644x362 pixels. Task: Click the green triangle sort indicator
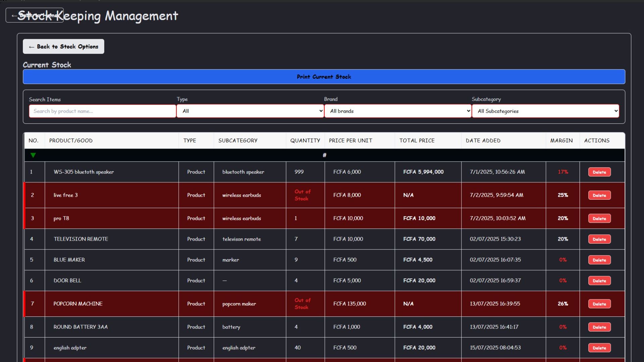click(x=33, y=155)
